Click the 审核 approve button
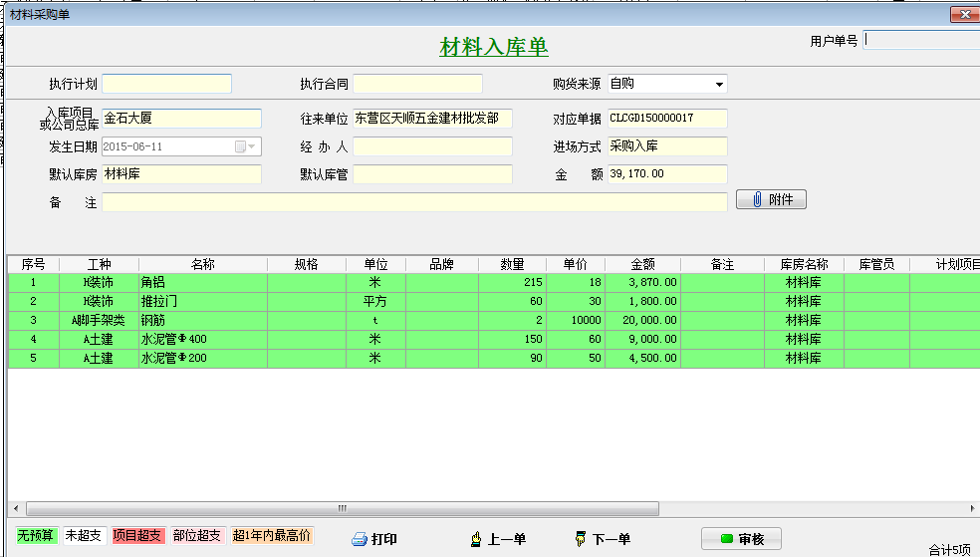 [x=741, y=539]
